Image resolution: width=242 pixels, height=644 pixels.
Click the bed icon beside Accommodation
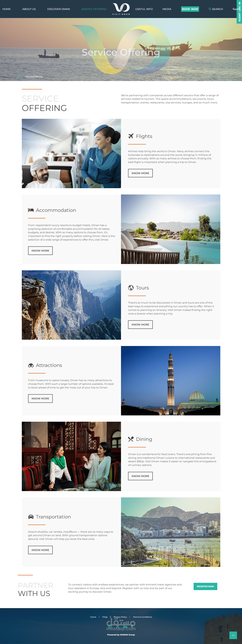[x=31, y=210]
